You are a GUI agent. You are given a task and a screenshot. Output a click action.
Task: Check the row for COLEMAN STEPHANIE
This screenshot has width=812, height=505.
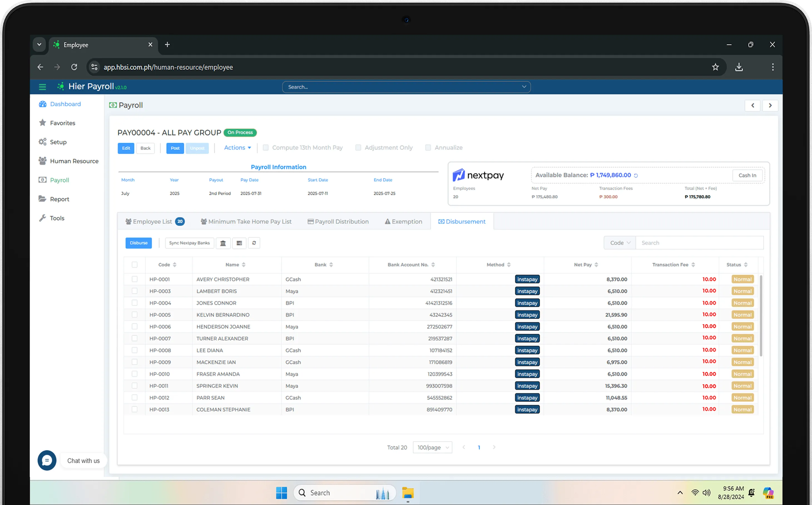135,409
